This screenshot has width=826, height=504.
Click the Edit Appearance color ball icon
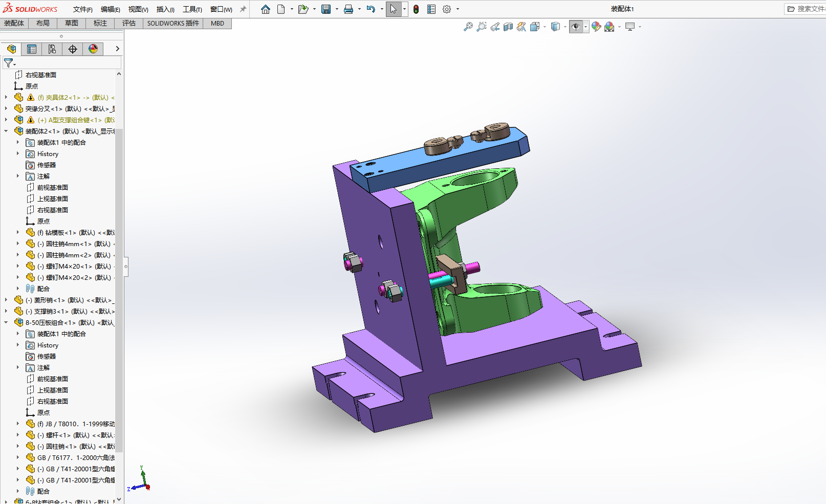(596, 27)
